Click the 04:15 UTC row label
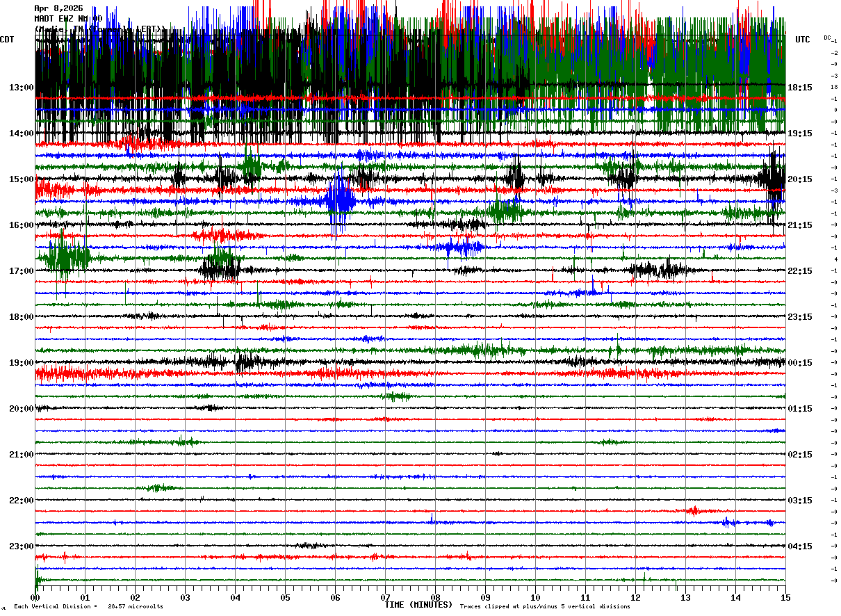Viewport: 841px width, 616px height. pyautogui.click(x=800, y=546)
